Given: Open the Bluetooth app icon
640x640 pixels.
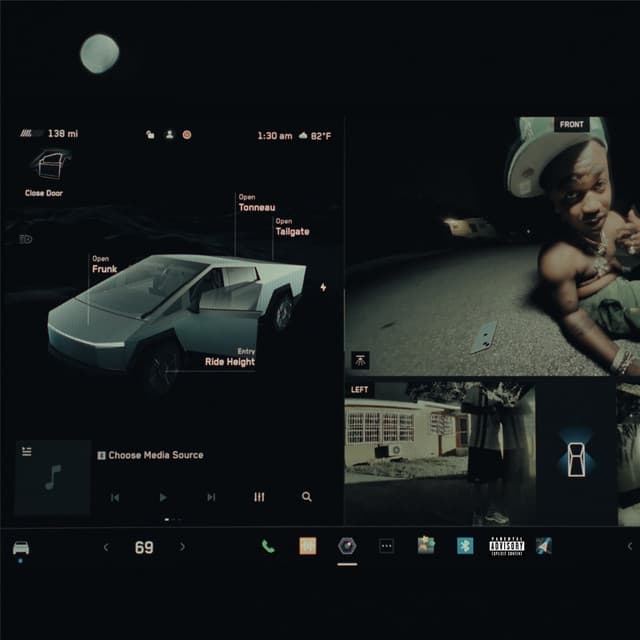Looking at the screenshot, I should [x=465, y=546].
